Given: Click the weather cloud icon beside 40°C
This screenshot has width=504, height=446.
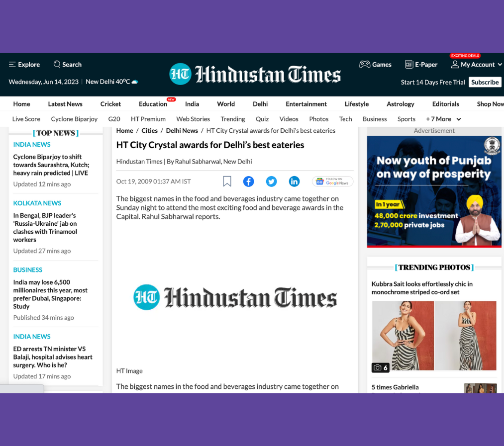Looking at the screenshot, I should (x=135, y=82).
